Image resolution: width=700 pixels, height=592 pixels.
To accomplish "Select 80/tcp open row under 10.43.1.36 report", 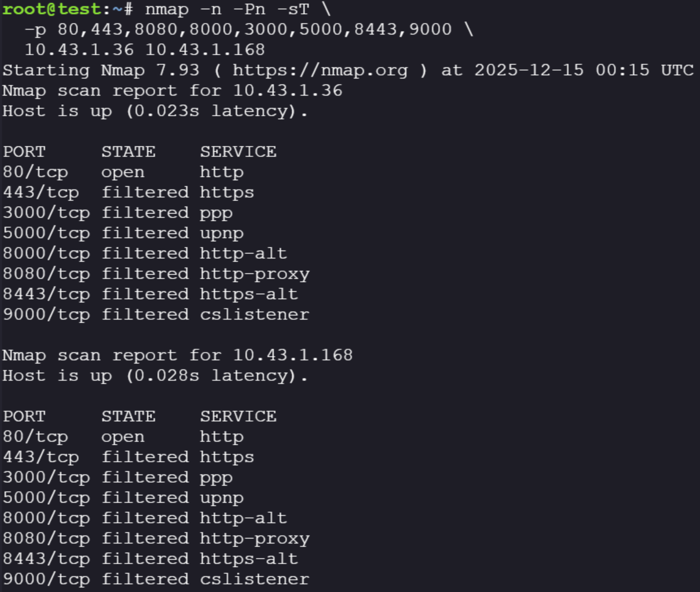I will click(x=123, y=172).
